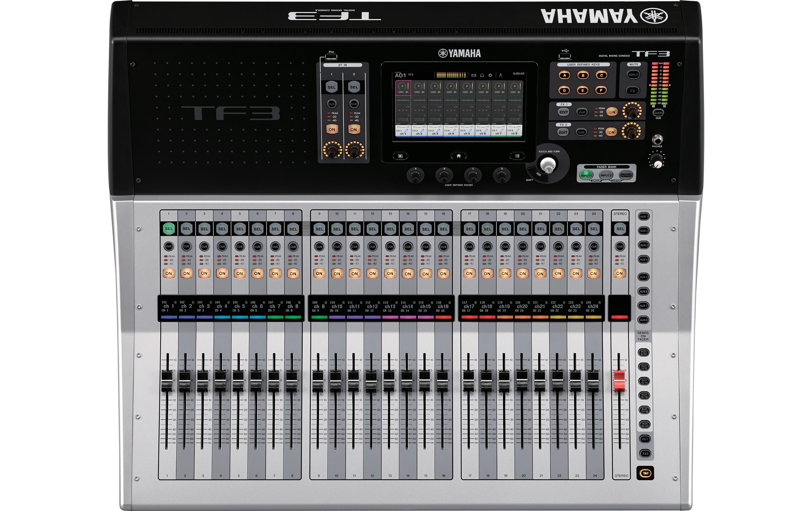Click the TAP tempo key
Viewport: 812px width, 511px height.
(x=646, y=473)
